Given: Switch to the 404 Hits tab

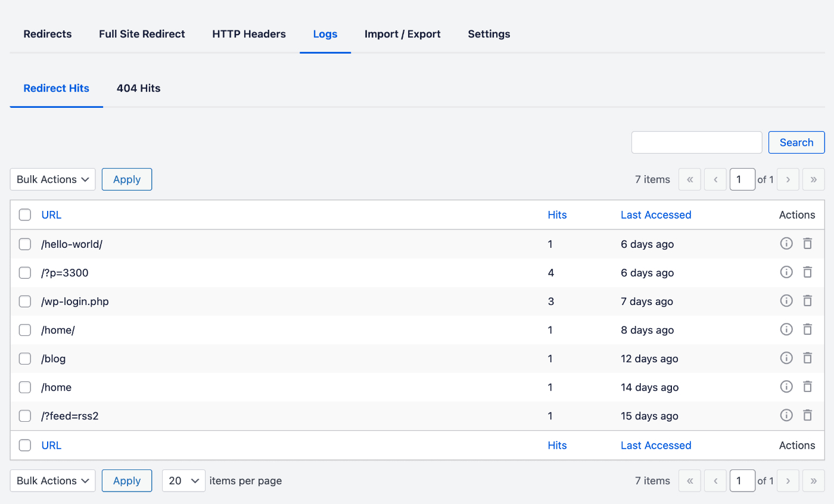Looking at the screenshot, I should pyautogui.click(x=138, y=88).
